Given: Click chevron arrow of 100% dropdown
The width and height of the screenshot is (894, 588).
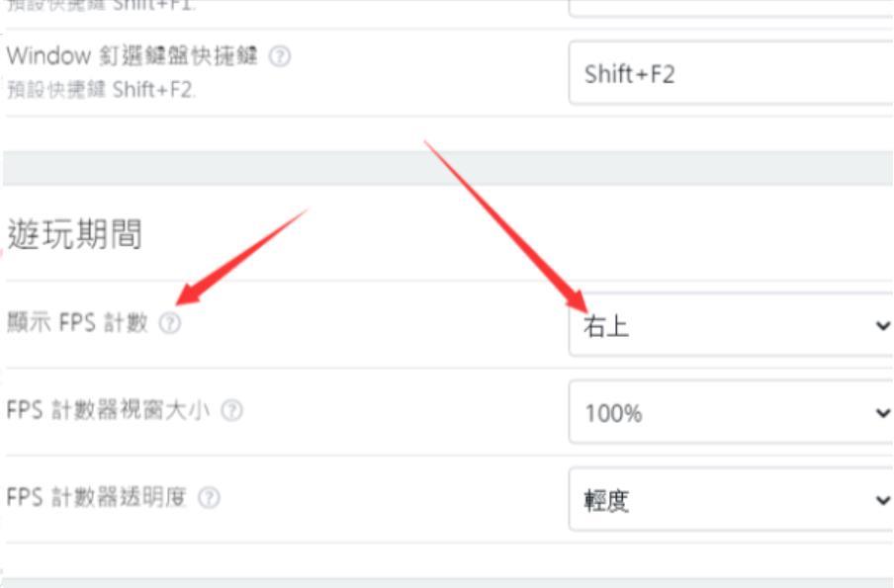Looking at the screenshot, I should [x=882, y=413].
